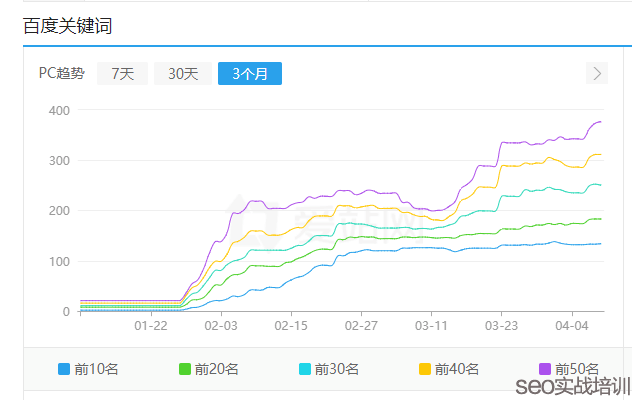Toggle the 前20名 series text label
Screen dimensions: 632x400
(218, 369)
